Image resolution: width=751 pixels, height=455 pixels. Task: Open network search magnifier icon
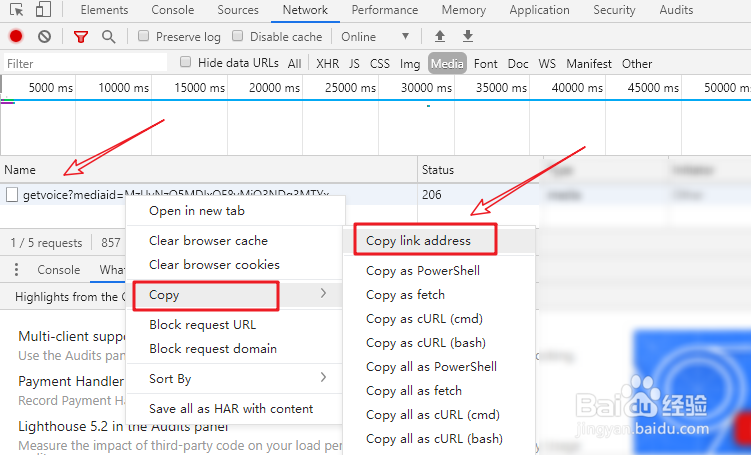109,37
